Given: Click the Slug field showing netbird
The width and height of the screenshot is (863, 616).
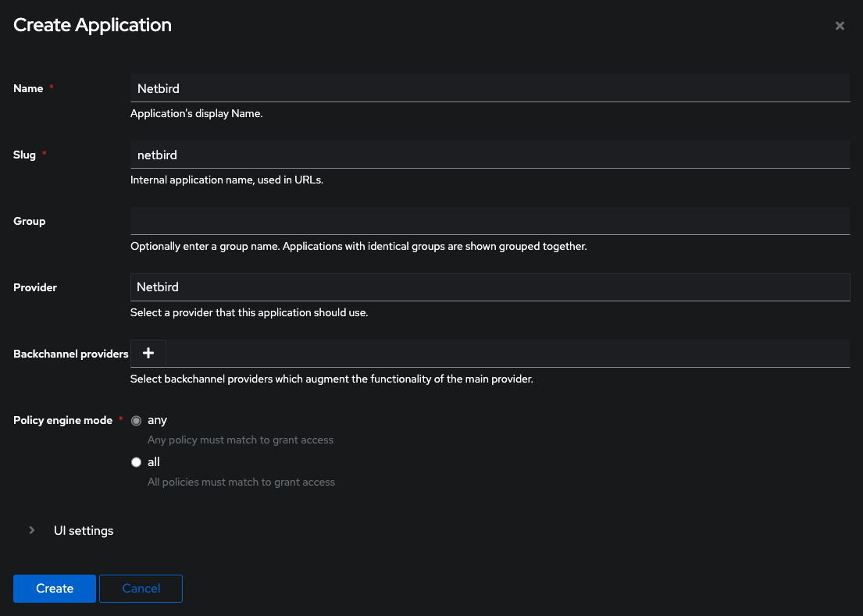Looking at the screenshot, I should point(490,154).
